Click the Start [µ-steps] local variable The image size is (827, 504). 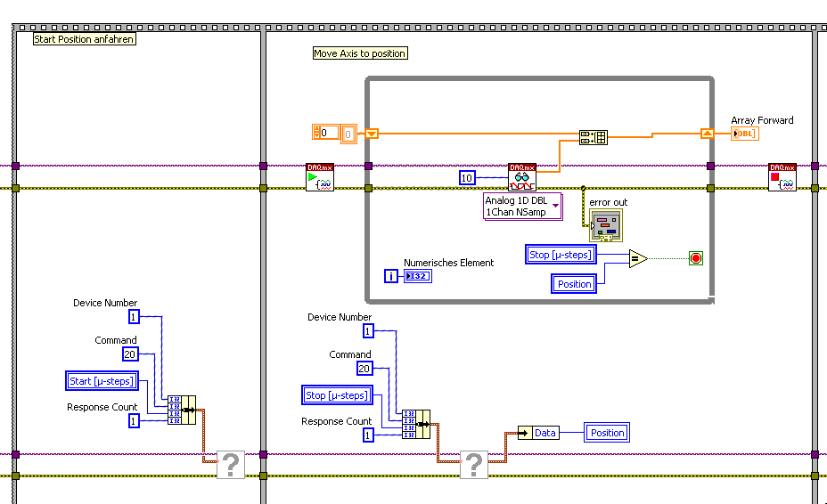102,381
